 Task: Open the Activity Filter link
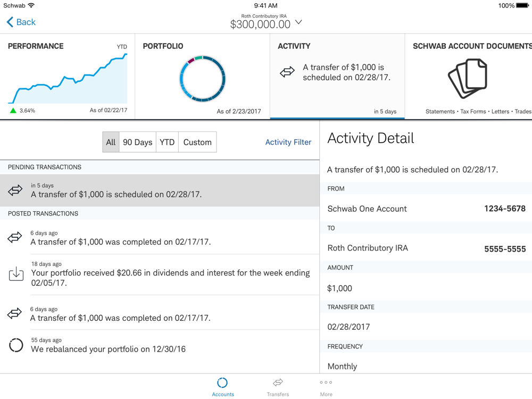coord(288,142)
